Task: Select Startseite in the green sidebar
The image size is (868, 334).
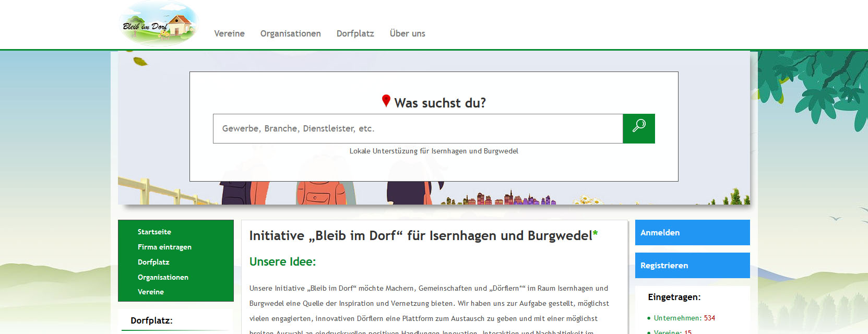Action: (154, 232)
